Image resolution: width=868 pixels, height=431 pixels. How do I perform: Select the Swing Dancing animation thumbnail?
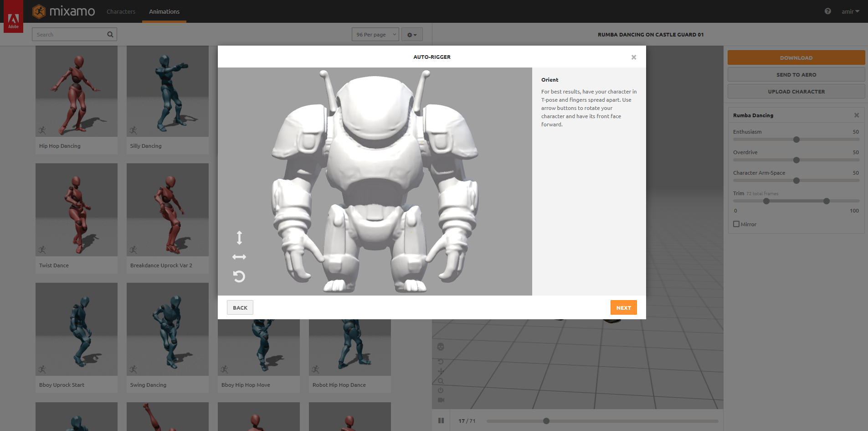click(x=168, y=329)
